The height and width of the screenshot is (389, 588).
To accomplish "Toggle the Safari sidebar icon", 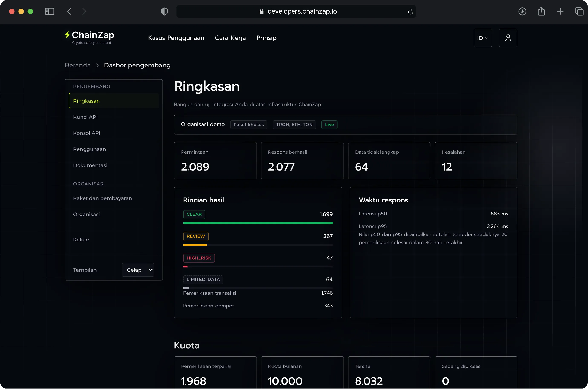I will point(49,11).
